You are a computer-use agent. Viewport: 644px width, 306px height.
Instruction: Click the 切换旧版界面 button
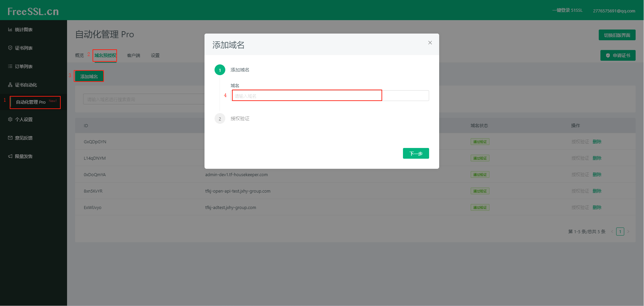(x=617, y=35)
